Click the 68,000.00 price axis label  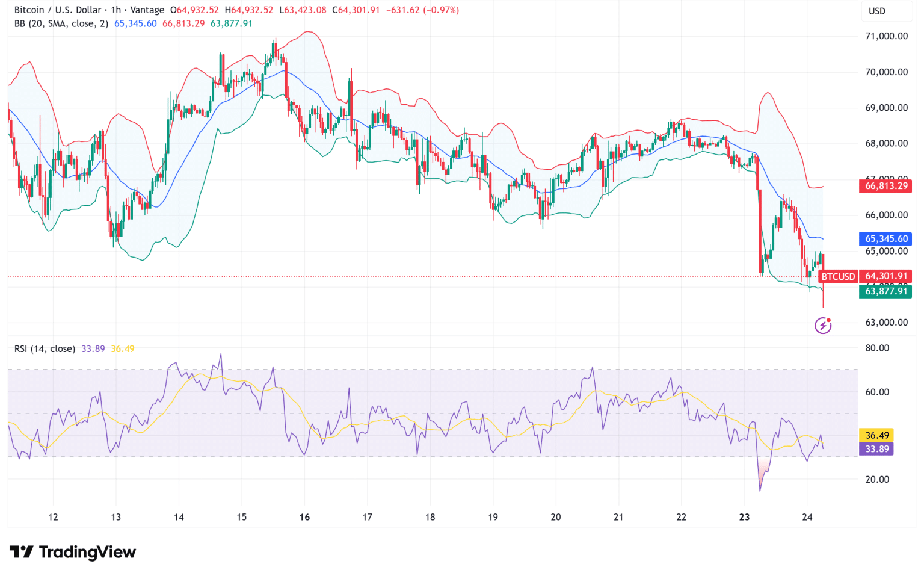[886, 143]
